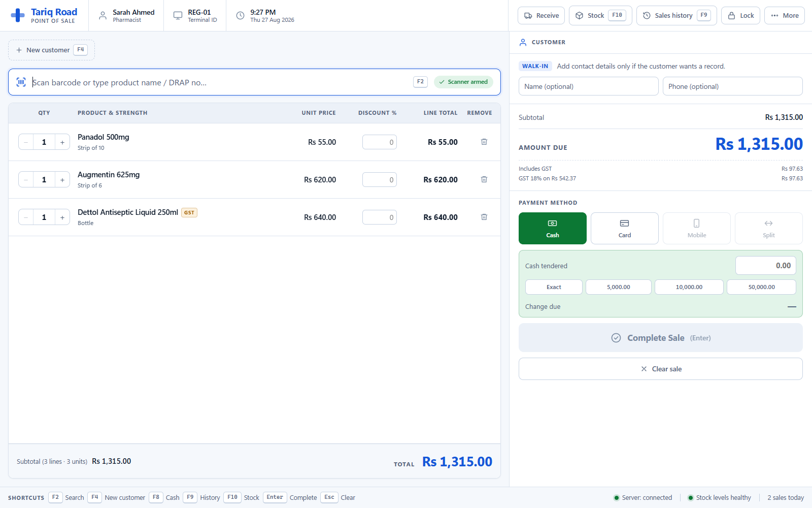Click the Tariq Road plus logo
This screenshot has height=508, width=812.
point(18,15)
